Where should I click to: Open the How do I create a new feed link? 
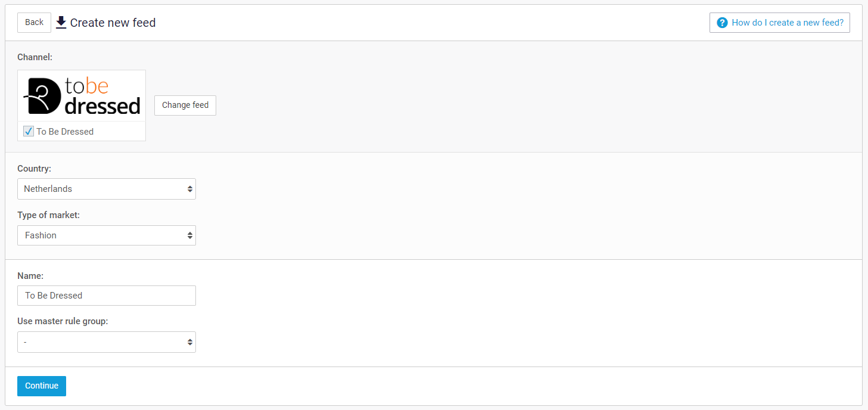(x=787, y=23)
